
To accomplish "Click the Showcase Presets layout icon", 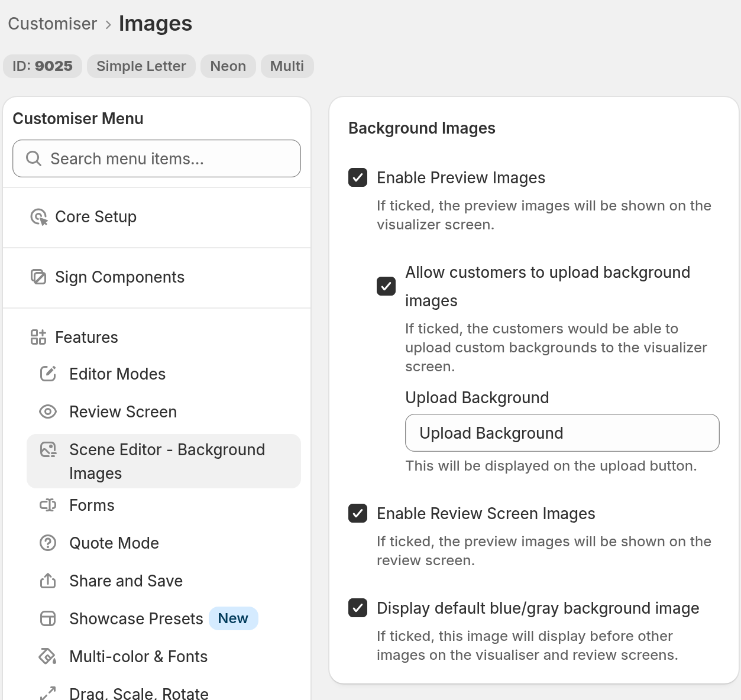I will pyautogui.click(x=48, y=618).
